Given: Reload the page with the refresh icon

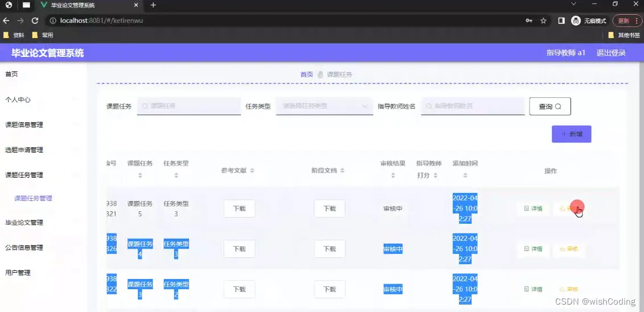Looking at the screenshot, I should 35,20.
